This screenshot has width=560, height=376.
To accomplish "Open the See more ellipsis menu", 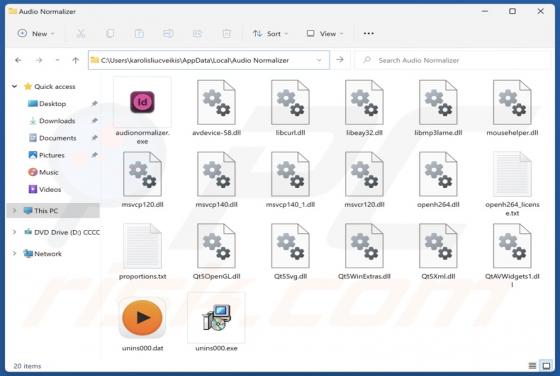I will [x=368, y=34].
